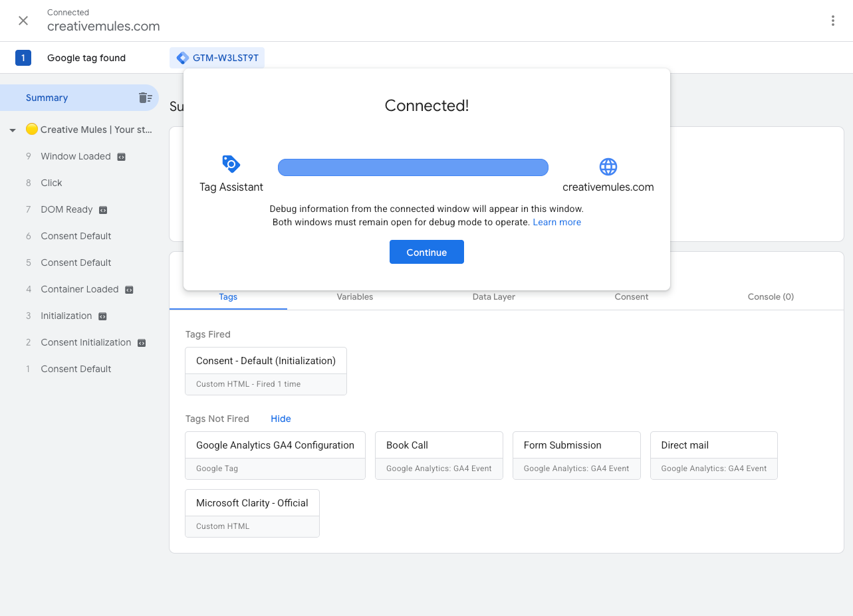Select the Container Loaded event

tap(80, 289)
